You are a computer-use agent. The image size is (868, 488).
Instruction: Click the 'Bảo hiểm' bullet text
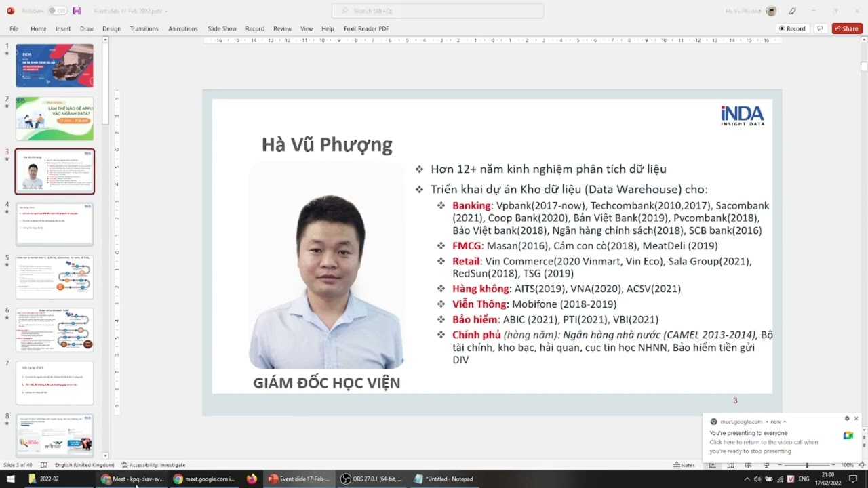[x=475, y=319]
